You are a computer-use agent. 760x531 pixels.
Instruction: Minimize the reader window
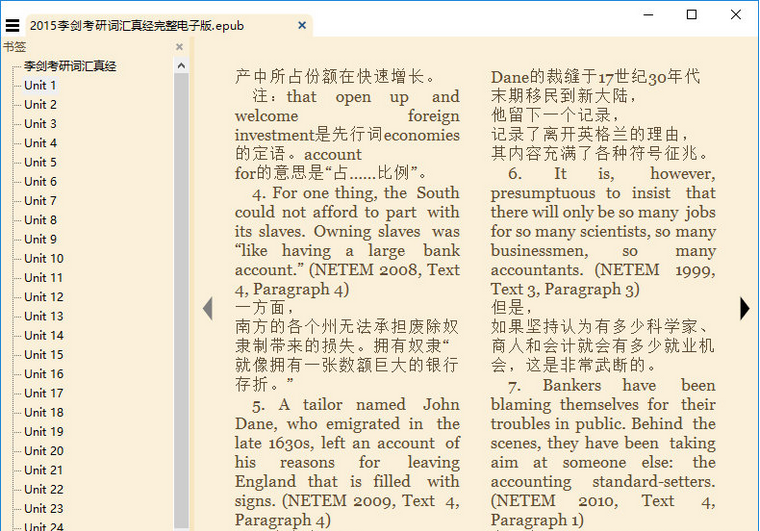[648, 15]
